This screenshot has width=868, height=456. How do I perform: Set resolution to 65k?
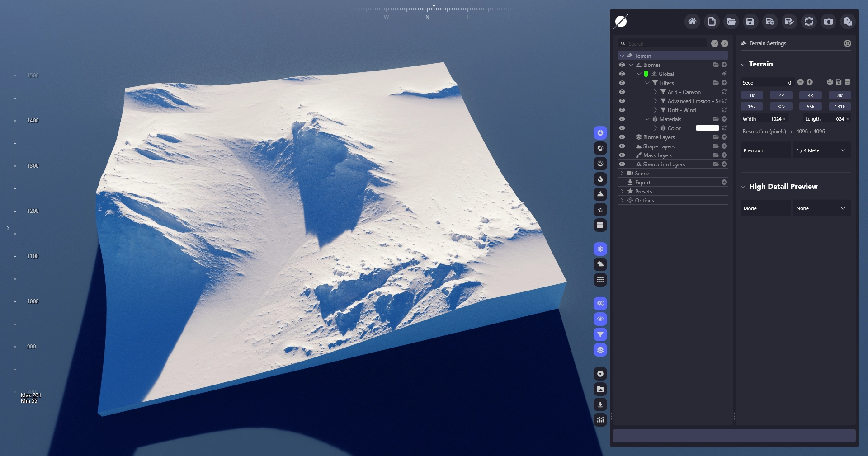pos(811,107)
